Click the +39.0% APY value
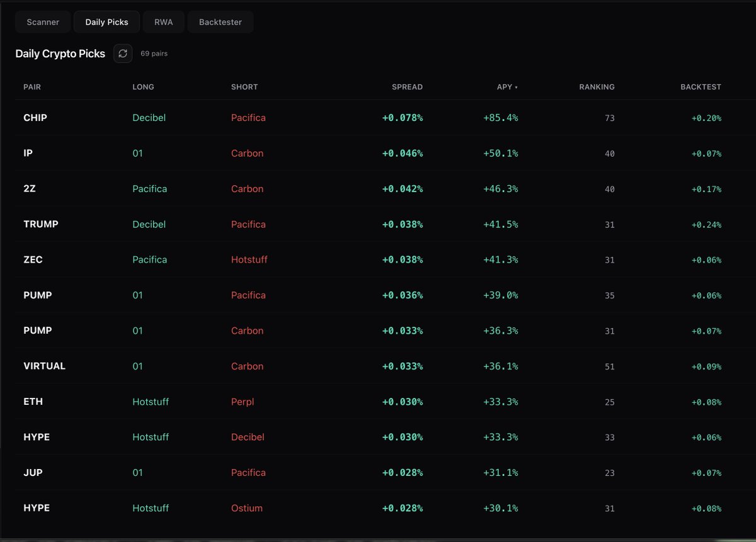The image size is (756, 542). [x=501, y=295]
